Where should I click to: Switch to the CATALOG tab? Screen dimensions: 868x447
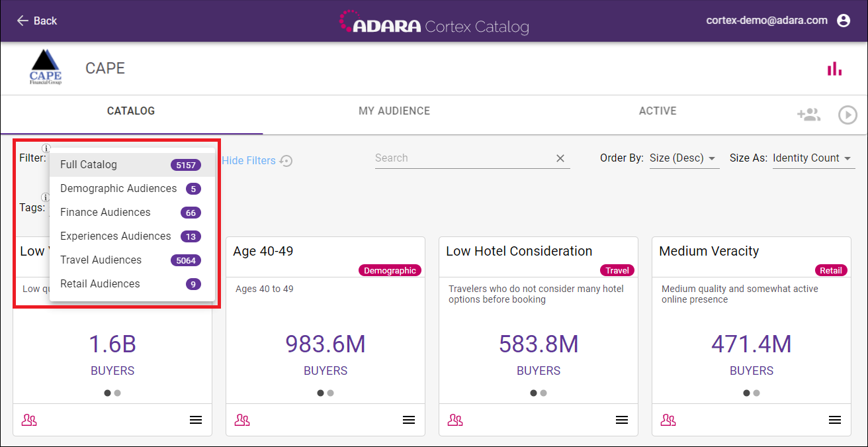[x=131, y=111]
